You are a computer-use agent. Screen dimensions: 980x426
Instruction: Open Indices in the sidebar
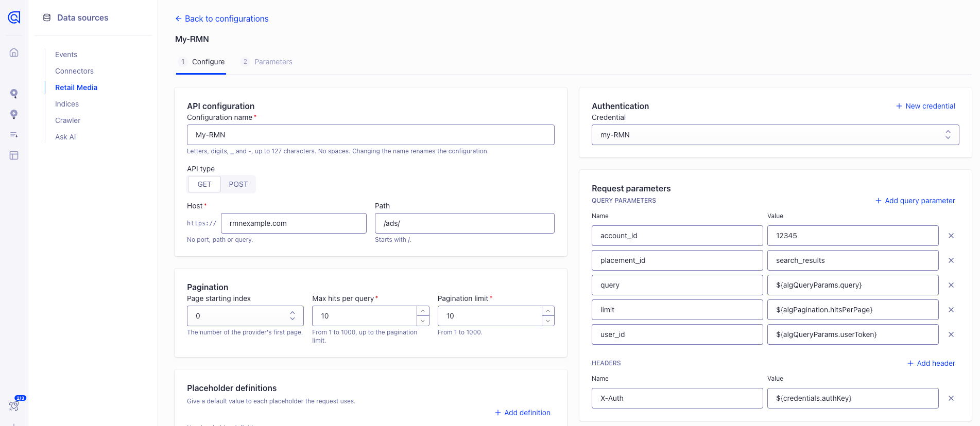(x=67, y=104)
